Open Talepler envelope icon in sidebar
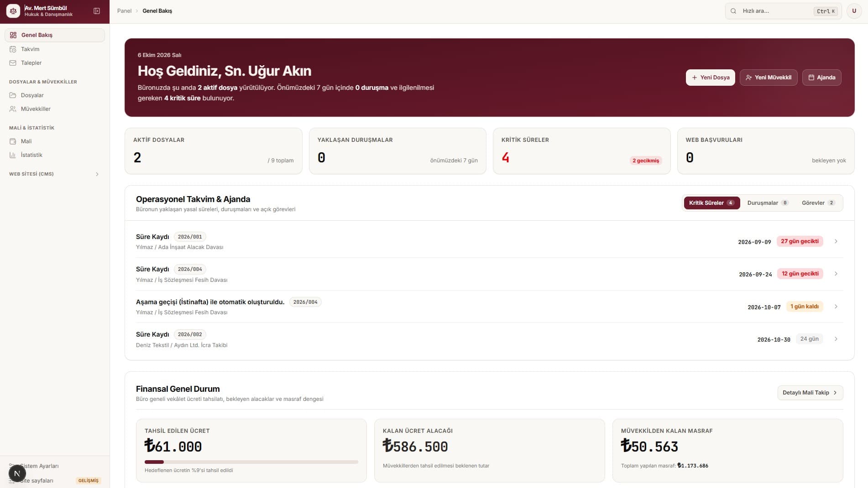This screenshot has height=488, width=868. (x=13, y=63)
